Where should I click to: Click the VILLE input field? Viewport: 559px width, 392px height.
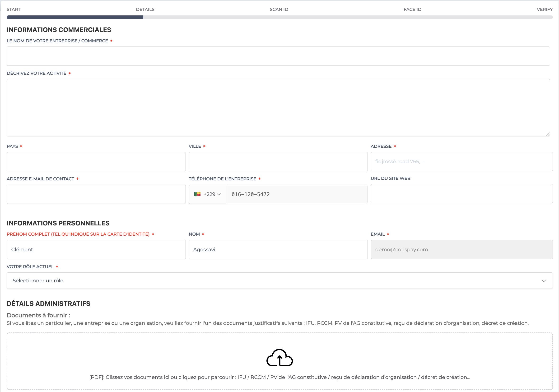[x=278, y=162]
